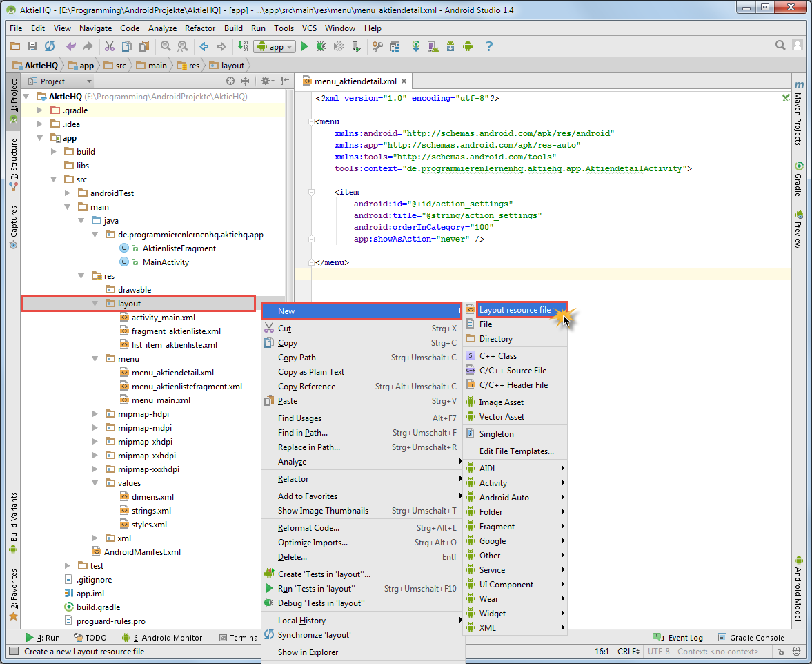
Task: Click the Make Project icon
Action: click(243, 47)
